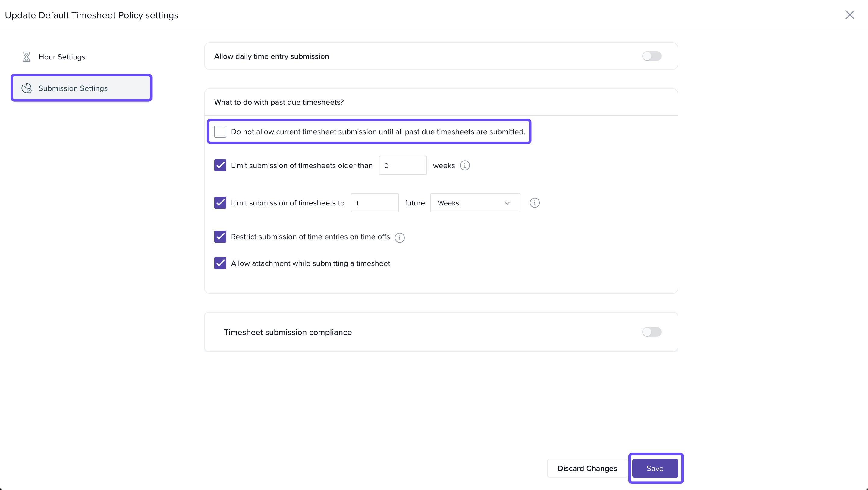
Task: Select the Submission Settings tab
Action: pyautogui.click(x=73, y=88)
